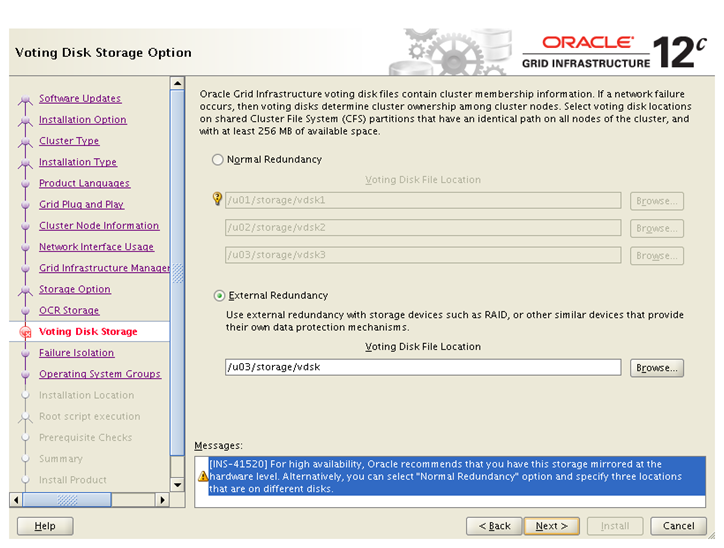Jump to the Product Languages step
Image resolution: width=724 pixels, height=548 pixels.
click(84, 183)
